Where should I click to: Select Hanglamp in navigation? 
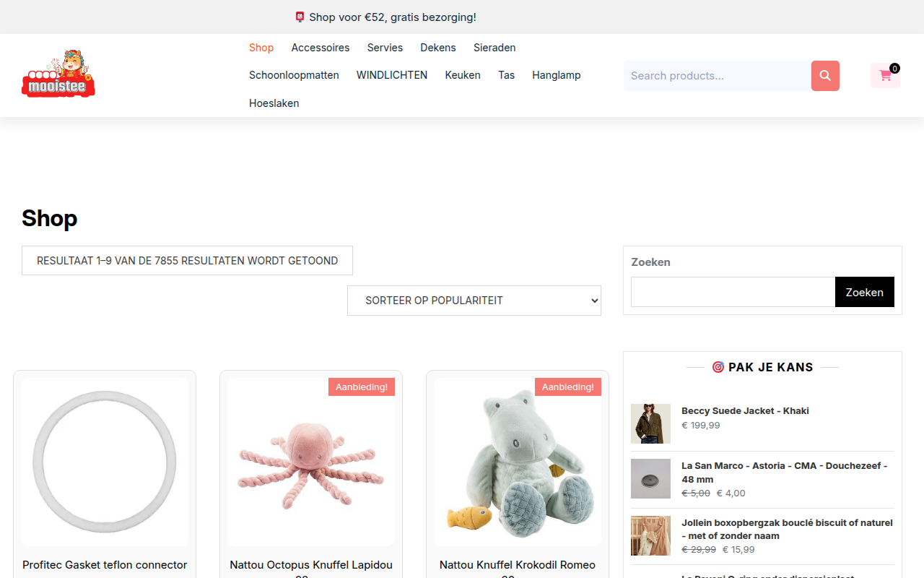click(x=557, y=75)
